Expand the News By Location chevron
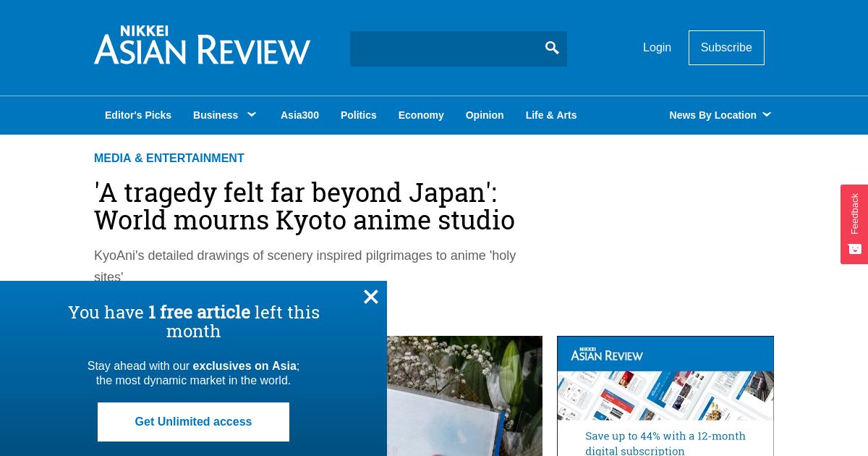Viewport: 868px width, 456px height. (x=767, y=114)
